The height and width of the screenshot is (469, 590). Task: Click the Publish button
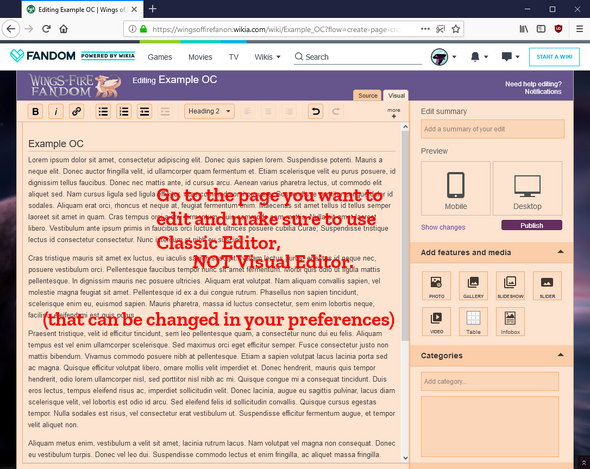[532, 225]
